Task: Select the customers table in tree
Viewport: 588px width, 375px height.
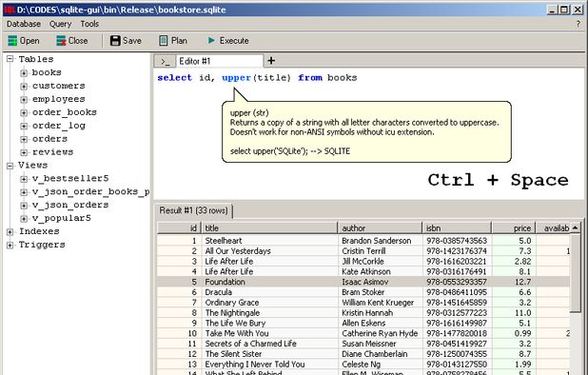Action: tap(58, 86)
